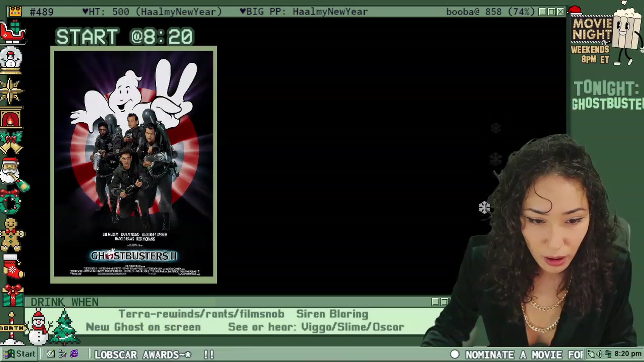Click the Terra-rewinds/rants/filmsnob rule text

coord(202,314)
